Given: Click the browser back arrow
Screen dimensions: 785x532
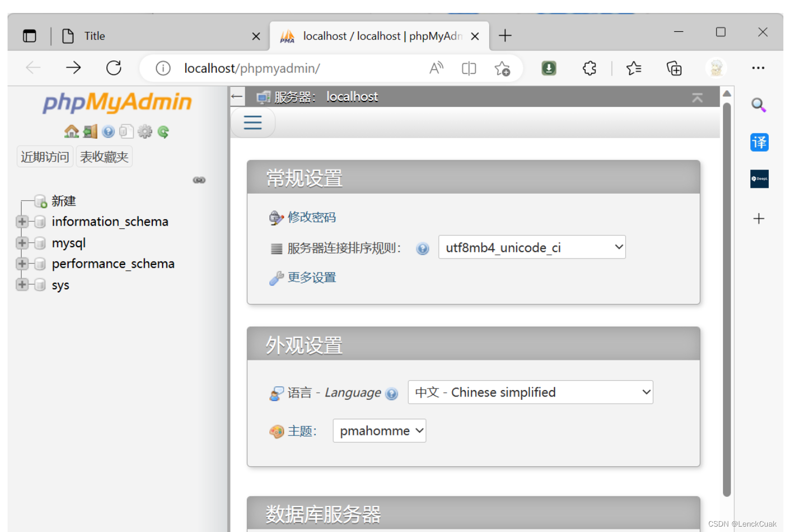Looking at the screenshot, I should pyautogui.click(x=33, y=68).
